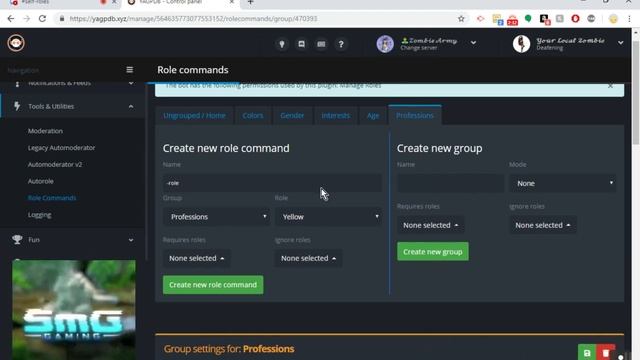Open the Mode dropdown for new group

563,183
